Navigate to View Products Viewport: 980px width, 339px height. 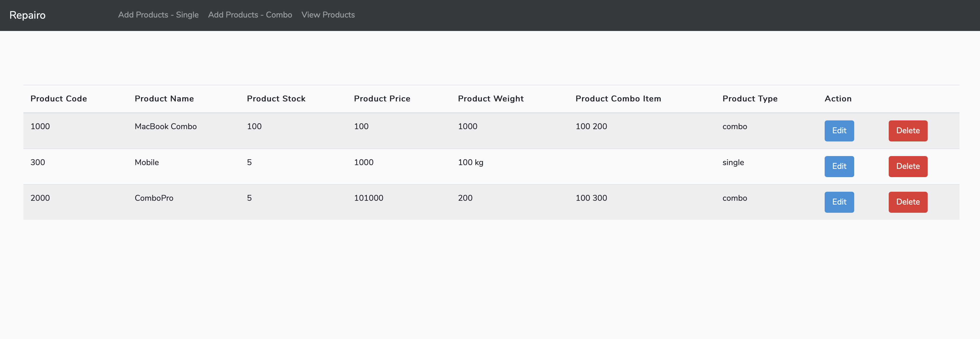pyautogui.click(x=328, y=15)
